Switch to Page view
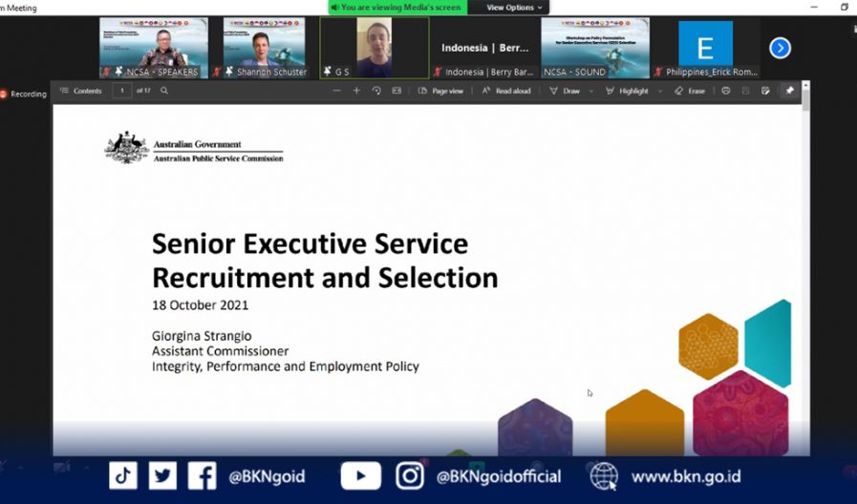857x504 pixels. 440,91
